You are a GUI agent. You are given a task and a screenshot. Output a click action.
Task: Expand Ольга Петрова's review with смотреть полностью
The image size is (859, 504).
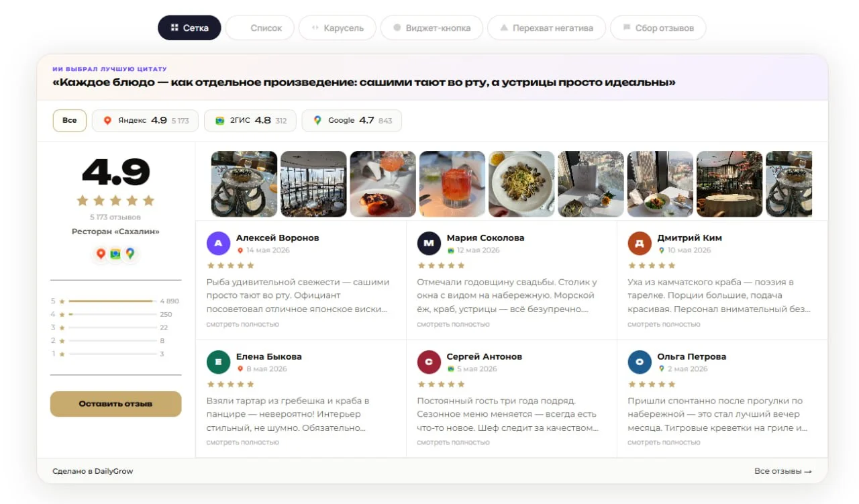coord(664,442)
